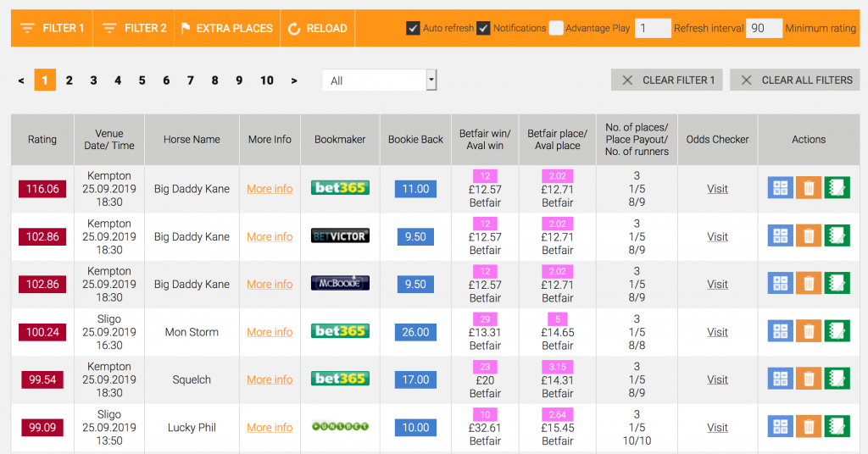Open More info for Squelch
Viewport: 868px width, 454px height.
tap(270, 379)
